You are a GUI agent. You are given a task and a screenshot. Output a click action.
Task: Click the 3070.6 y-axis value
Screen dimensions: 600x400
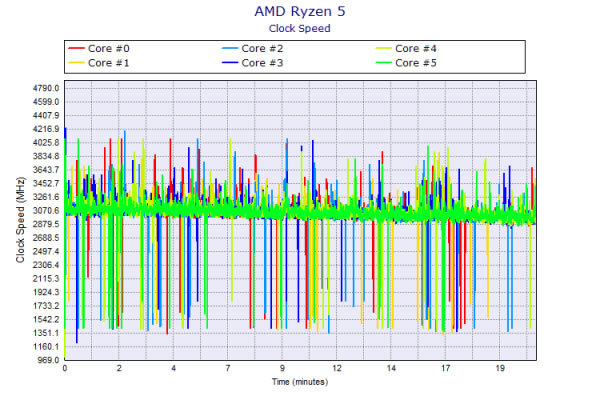(46, 211)
